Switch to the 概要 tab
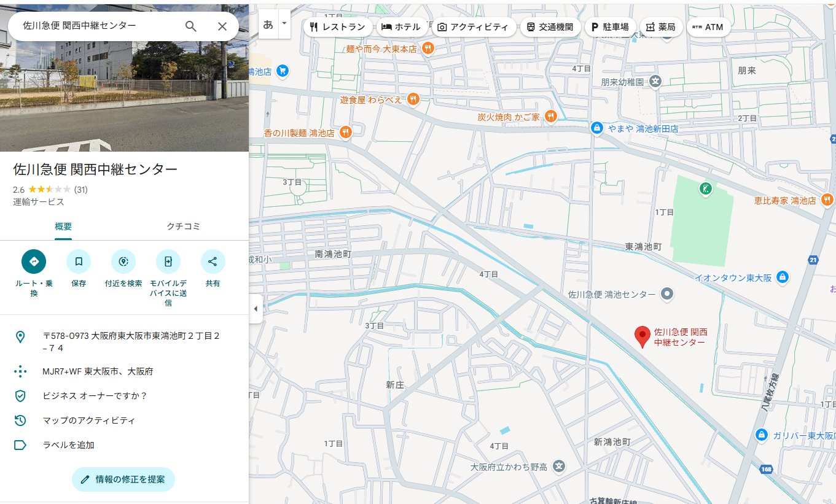This screenshot has height=504, width=836. (63, 227)
